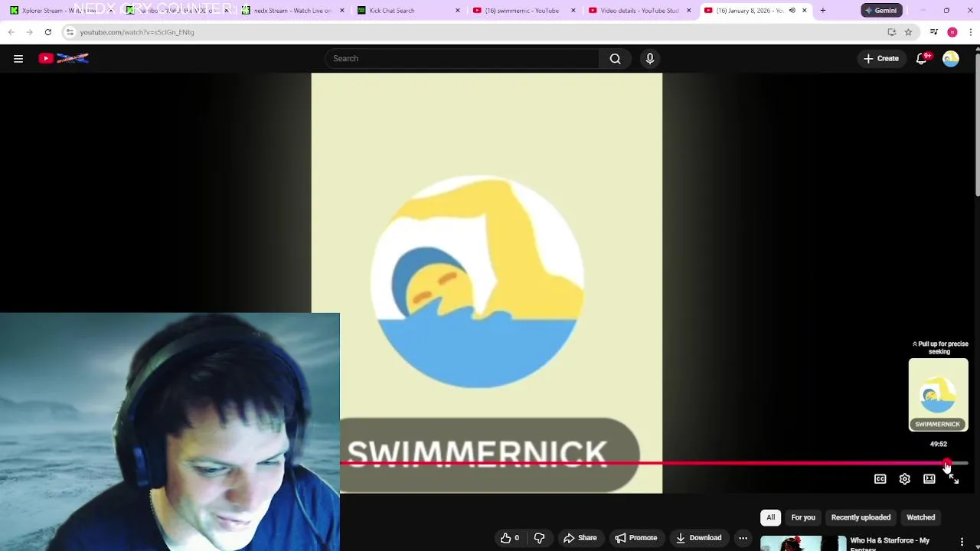Start voice search with the microphone
This screenshot has width=980, height=551.
(650, 58)
